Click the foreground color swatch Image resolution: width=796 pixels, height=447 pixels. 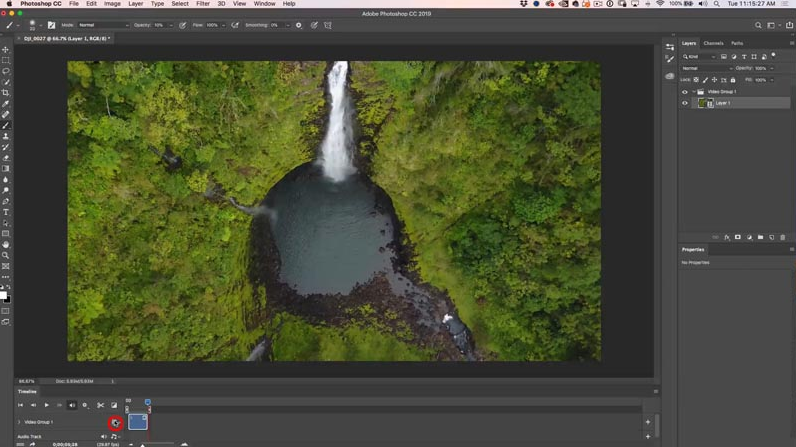coord(3,295)
